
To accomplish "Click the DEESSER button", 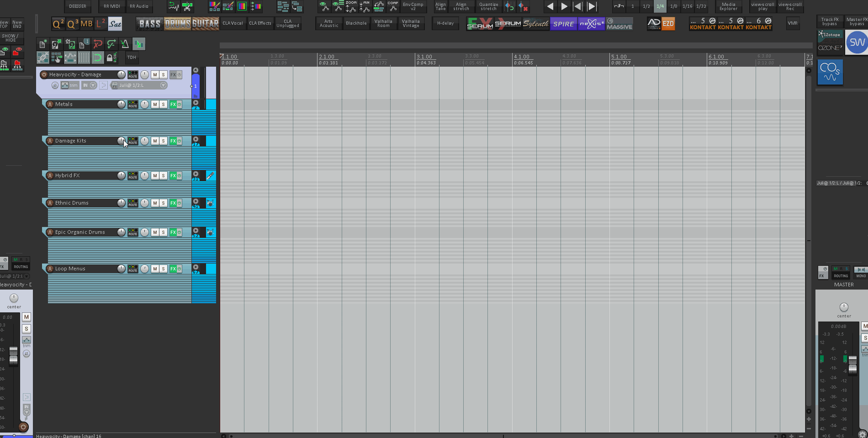I will point(78,6).
